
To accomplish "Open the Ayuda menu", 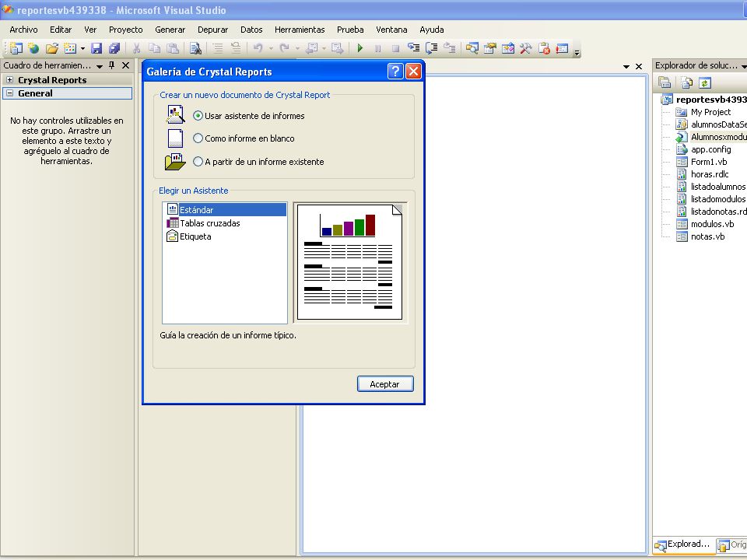I will pyautogui.click(x=432, y=30).
